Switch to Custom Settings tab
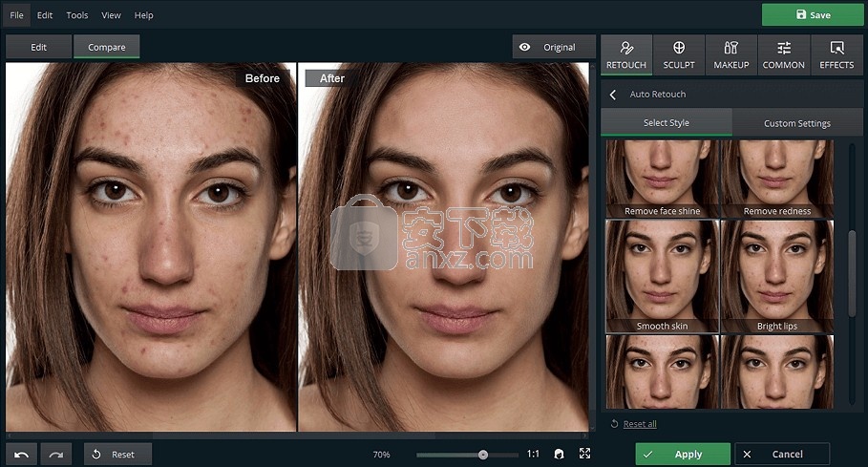This screenshot has width=868, height=467. pos(797,123)
